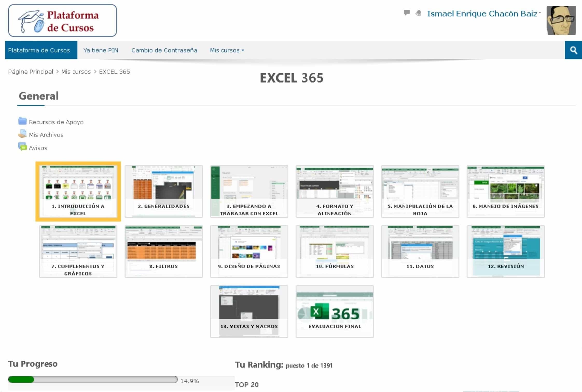The image size is (582, 392).
Task: Click the Plataforma de Cursos logo
Action: [63, 20]
